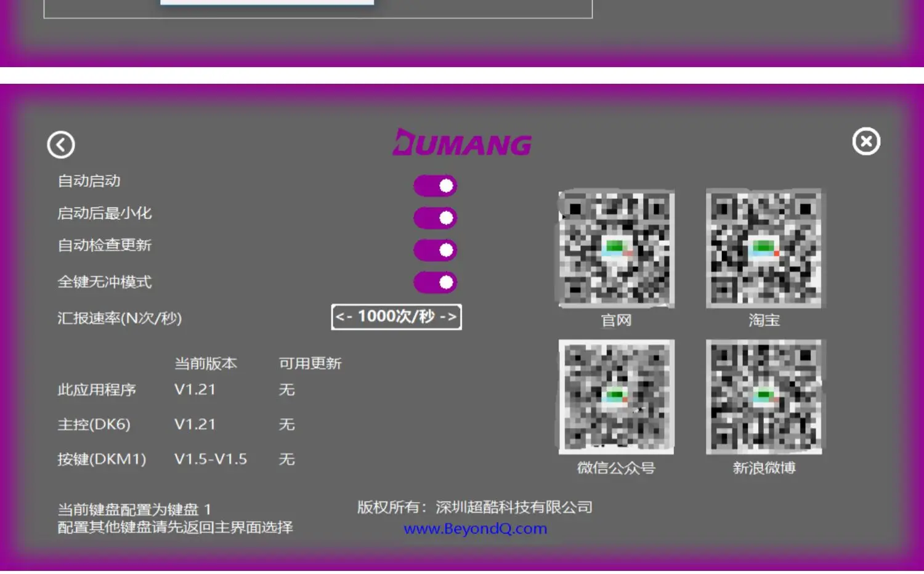Decrease report rate with the left arrow

344,317
